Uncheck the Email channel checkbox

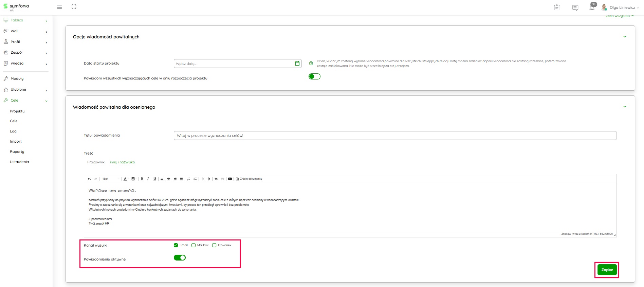(x=176, y=245)
